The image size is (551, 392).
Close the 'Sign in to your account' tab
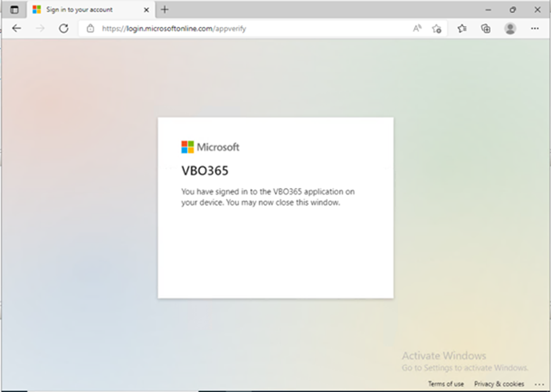(147, 10)
